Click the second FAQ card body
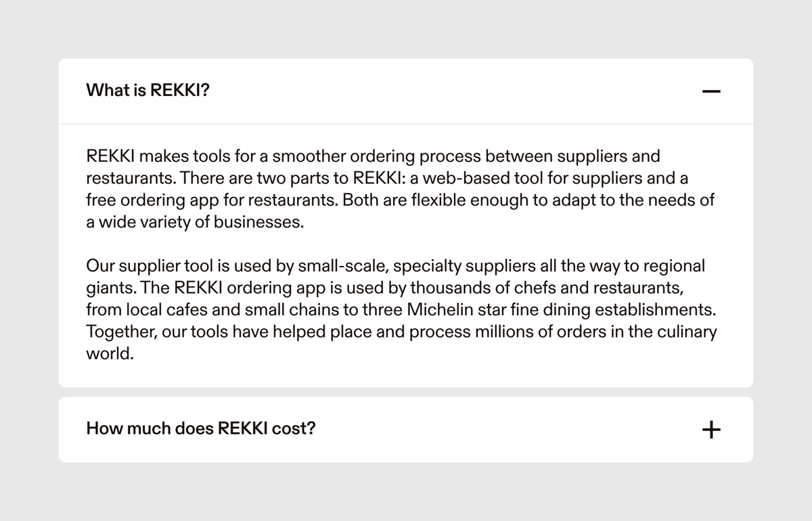Screen dimensions: 812x521 pyautogui.click(x=406, y=429)
